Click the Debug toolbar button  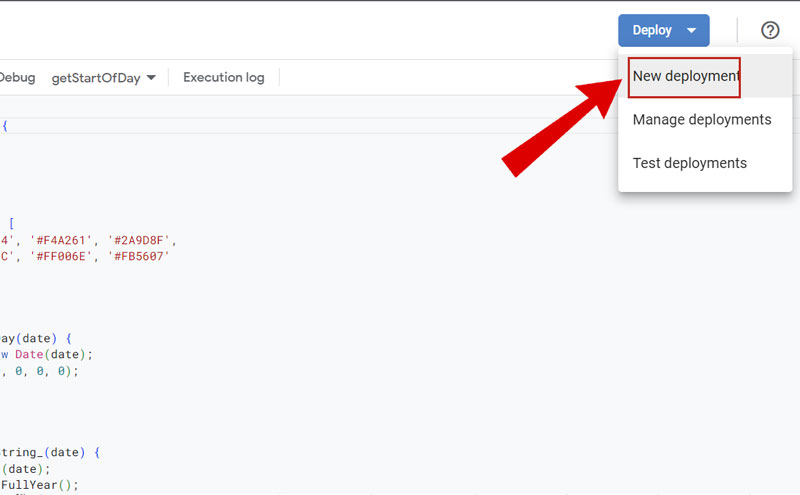tap(18, 77)
